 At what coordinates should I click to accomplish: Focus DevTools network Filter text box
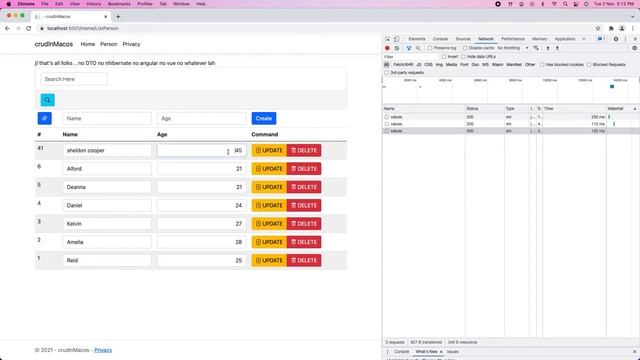(411, 57)
